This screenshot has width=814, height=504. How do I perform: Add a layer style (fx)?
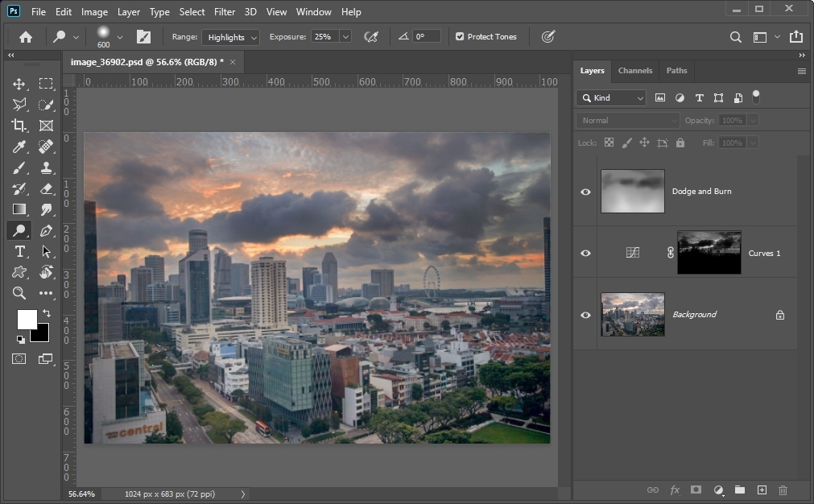coord(675,490)
